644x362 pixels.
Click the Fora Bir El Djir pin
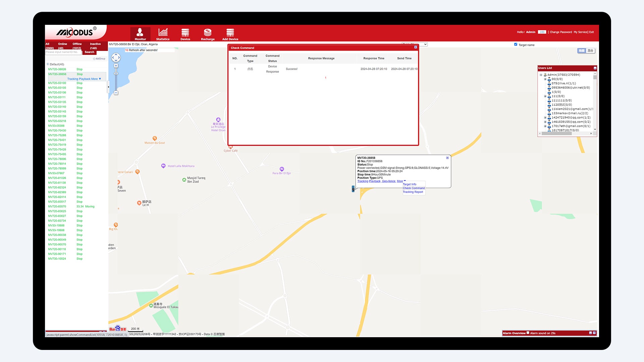(x=282, y=169)
